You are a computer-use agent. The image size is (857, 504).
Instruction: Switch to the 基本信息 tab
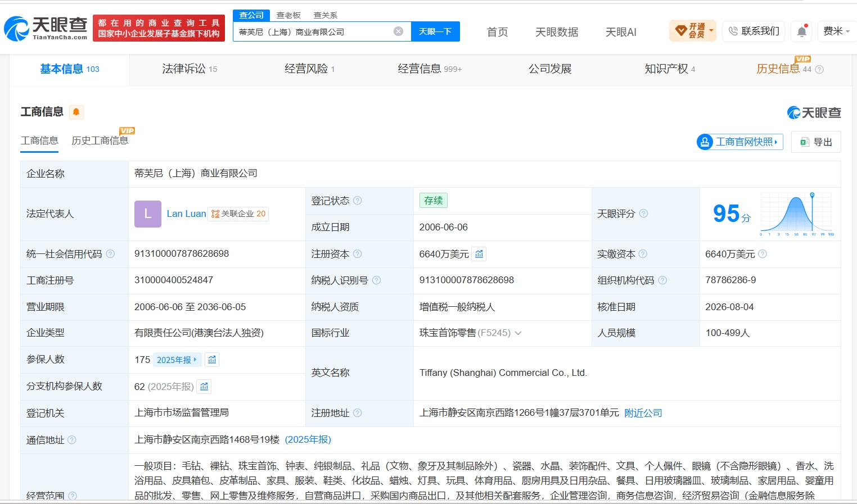click(x=69, y=69)
